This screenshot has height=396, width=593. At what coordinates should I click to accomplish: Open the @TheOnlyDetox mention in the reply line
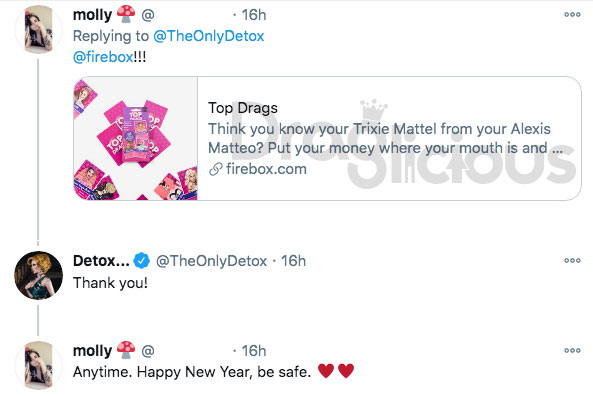click(208, 36)
